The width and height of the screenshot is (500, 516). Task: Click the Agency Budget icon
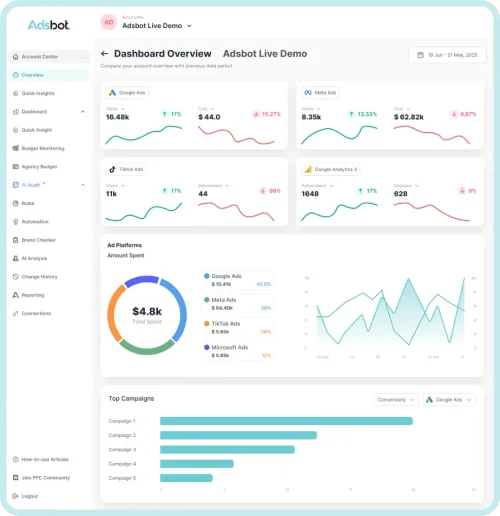[x=15, y=167]
